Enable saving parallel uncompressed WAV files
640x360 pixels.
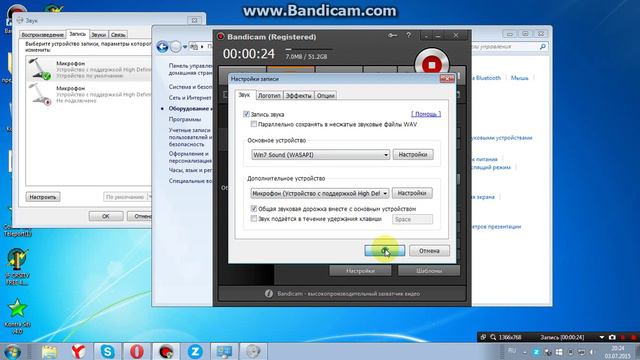pyautogui.click(x=254, y=124)
